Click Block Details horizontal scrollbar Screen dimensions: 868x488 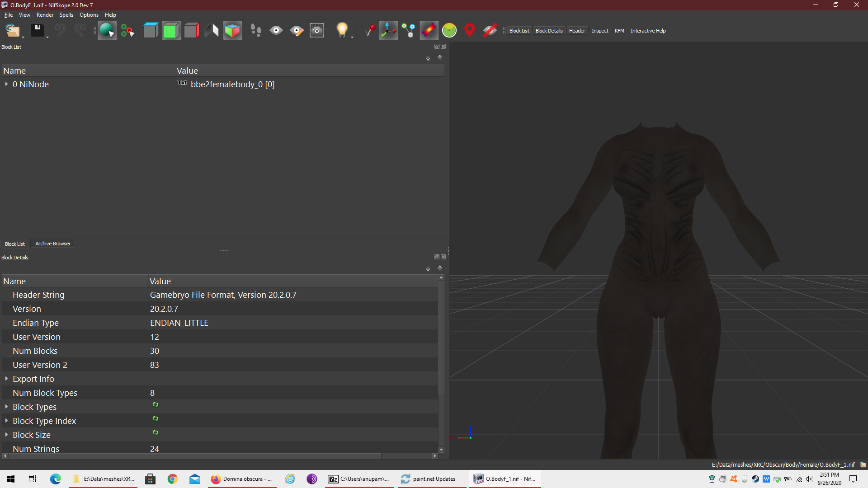point(194,456)
